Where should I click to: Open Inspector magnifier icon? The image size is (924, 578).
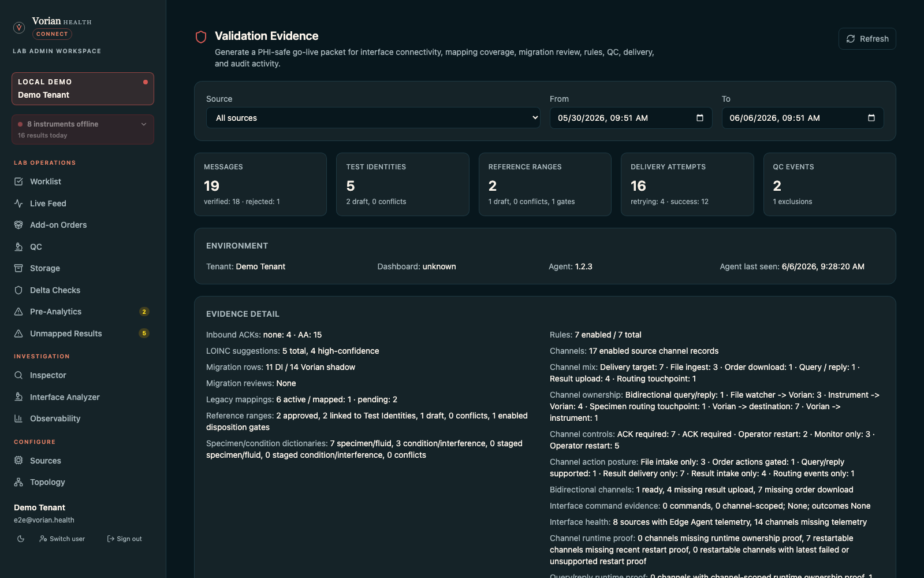(18, 375)
